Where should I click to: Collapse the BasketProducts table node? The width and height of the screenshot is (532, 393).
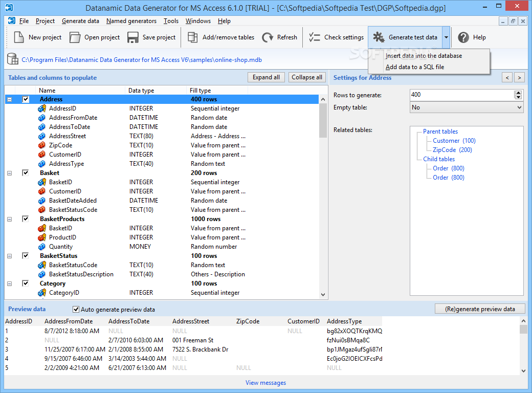click(10, 219)
